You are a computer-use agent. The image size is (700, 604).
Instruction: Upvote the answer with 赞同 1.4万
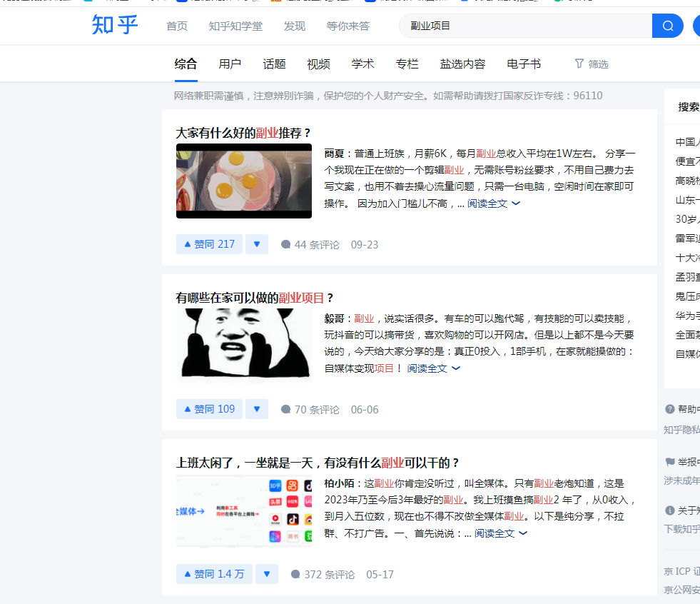coord(213,573)
